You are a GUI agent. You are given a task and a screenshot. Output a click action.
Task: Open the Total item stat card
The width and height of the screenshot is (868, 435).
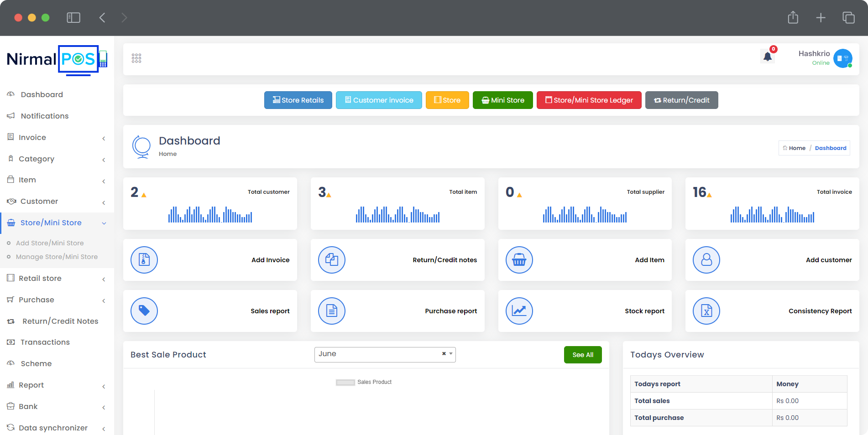[x=397, y=203]
